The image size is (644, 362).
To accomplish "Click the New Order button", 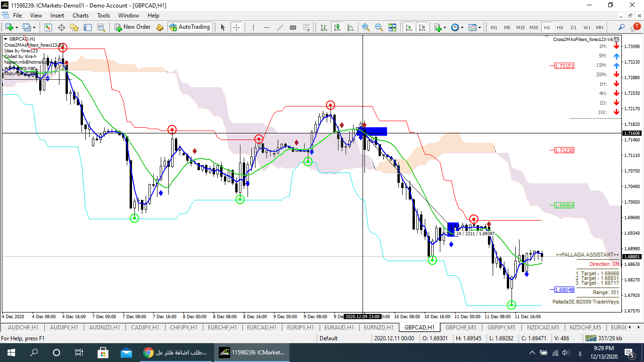I will [132, 27].
